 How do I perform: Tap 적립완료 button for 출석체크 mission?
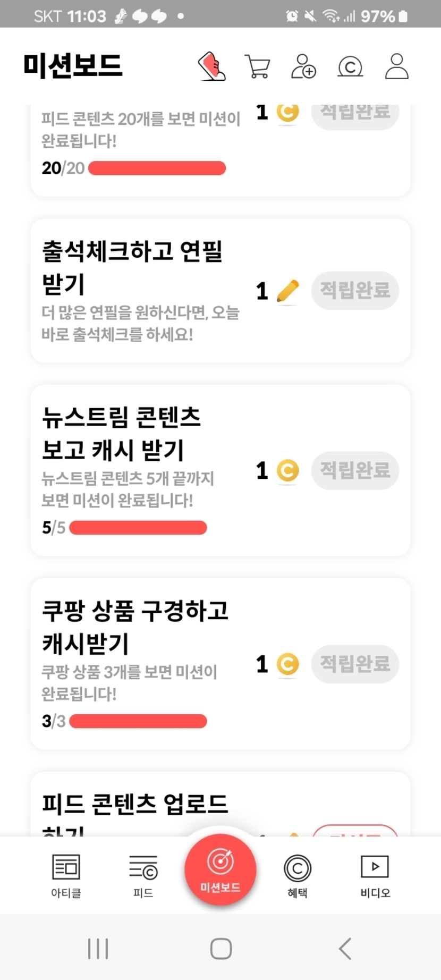click(x=355, y=290)
